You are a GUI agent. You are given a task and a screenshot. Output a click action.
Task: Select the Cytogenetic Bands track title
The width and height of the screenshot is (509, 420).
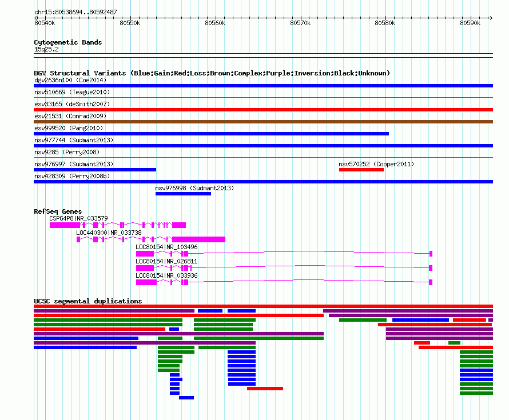(68, 42)
